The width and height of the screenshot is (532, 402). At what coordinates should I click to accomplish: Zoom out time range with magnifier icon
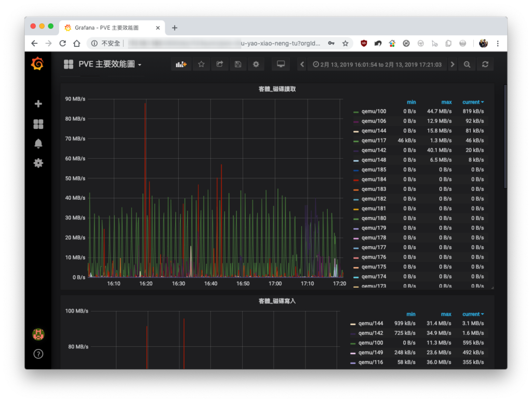point(467,64)
